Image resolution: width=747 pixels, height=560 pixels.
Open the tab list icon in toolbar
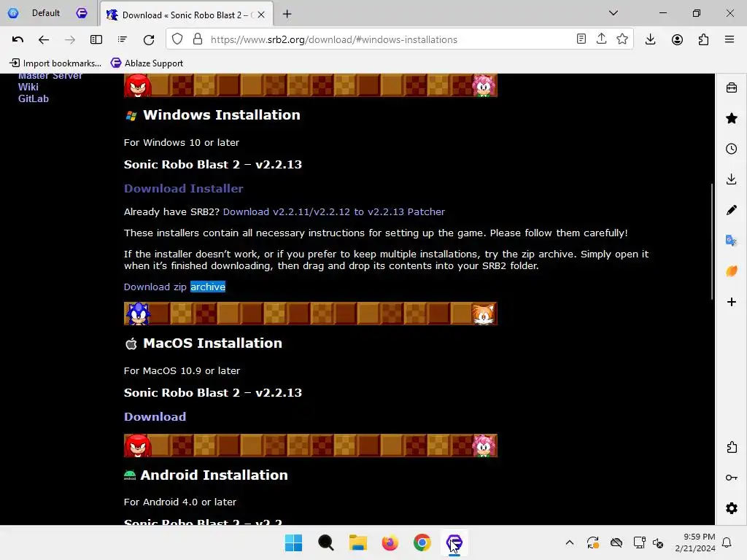pyautogui.click(x=123, y=39)
